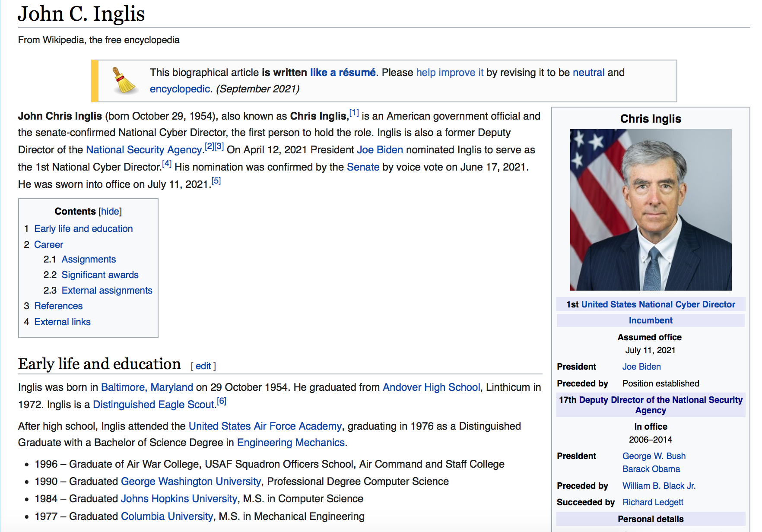This screenshot has width=762, height=532.
Task: Jump to citation [4]
Action: (167, 164)
